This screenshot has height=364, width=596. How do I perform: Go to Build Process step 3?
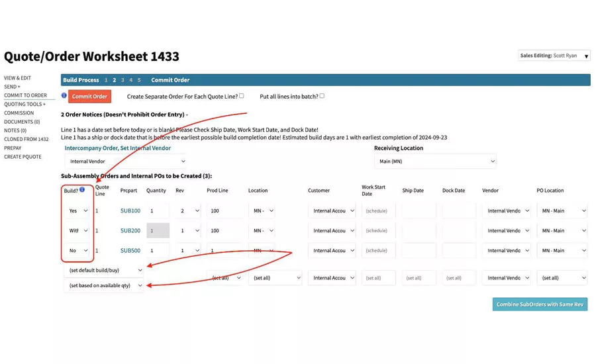pyautogui.click(x=123, y=80)
